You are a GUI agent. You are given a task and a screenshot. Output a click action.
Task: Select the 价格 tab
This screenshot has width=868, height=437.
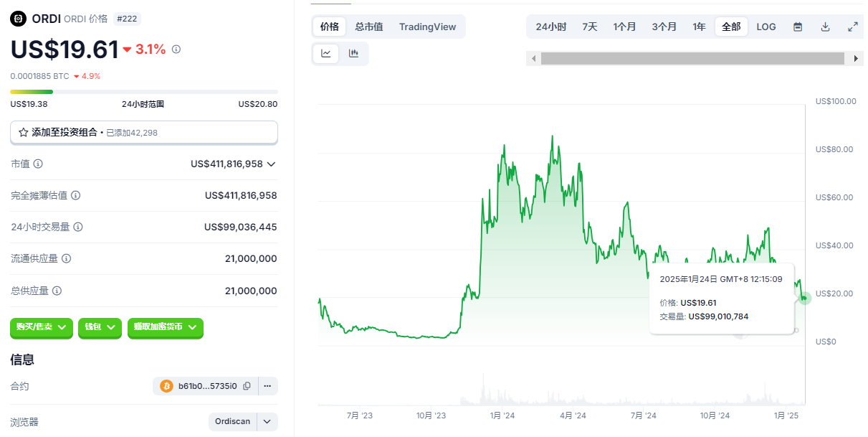[x=330, y=27]
